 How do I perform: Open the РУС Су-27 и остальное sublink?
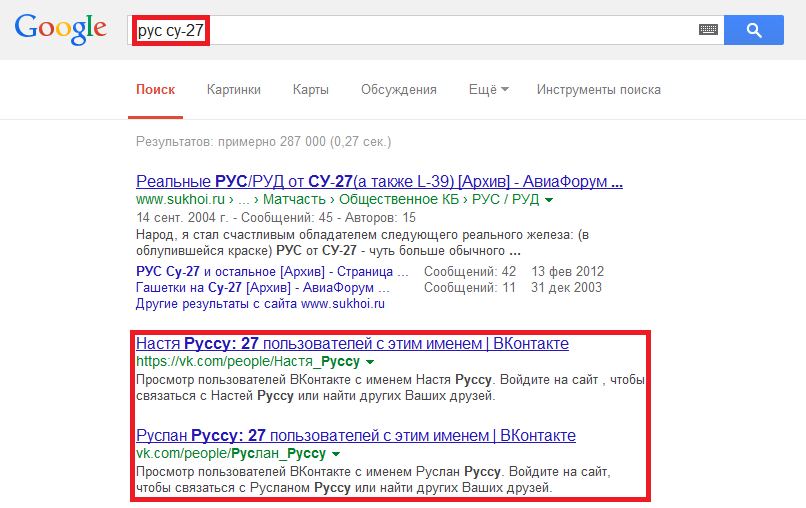(x=272, y=271)
